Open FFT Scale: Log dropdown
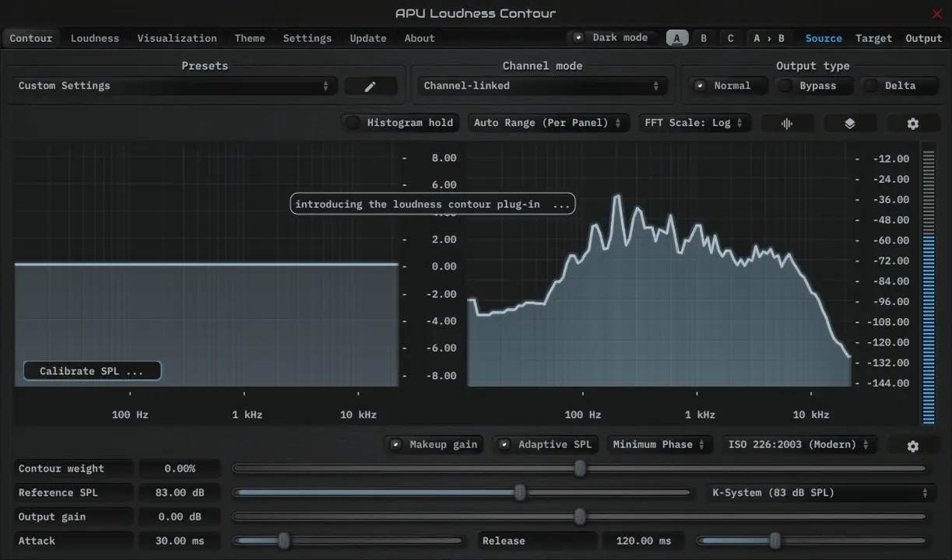Image resolution: width=952 pixels, height=560 pixels. pos(695,123)
